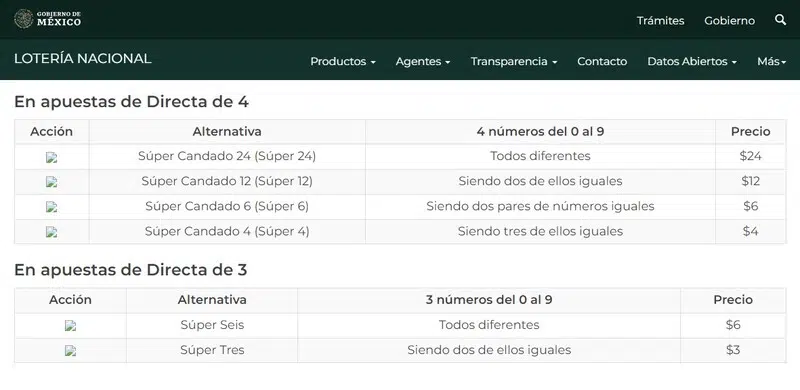Open the Trámites menu item
The image size is (800, 390).
pos(660,20)
